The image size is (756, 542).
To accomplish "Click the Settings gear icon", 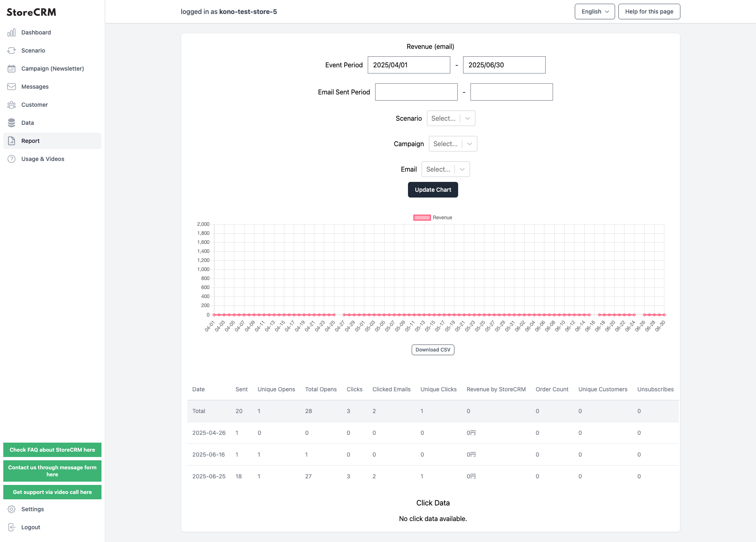I will click(x=12, y=509).
